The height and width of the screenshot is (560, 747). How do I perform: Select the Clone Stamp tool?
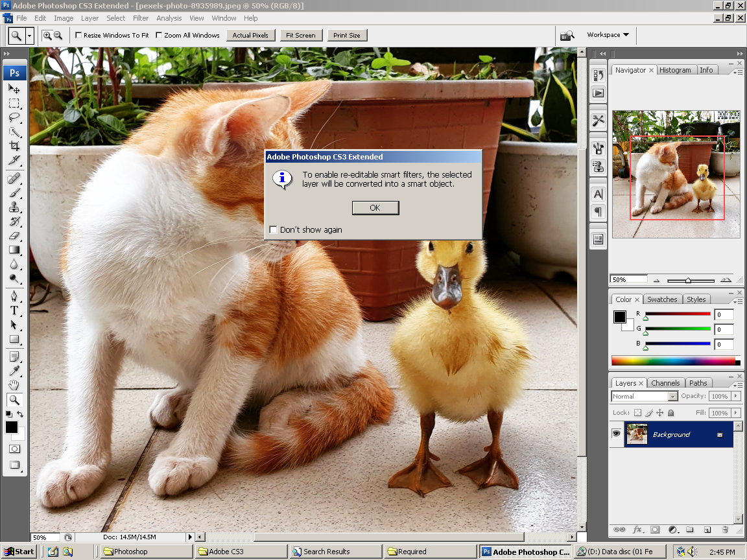point(14,207)
